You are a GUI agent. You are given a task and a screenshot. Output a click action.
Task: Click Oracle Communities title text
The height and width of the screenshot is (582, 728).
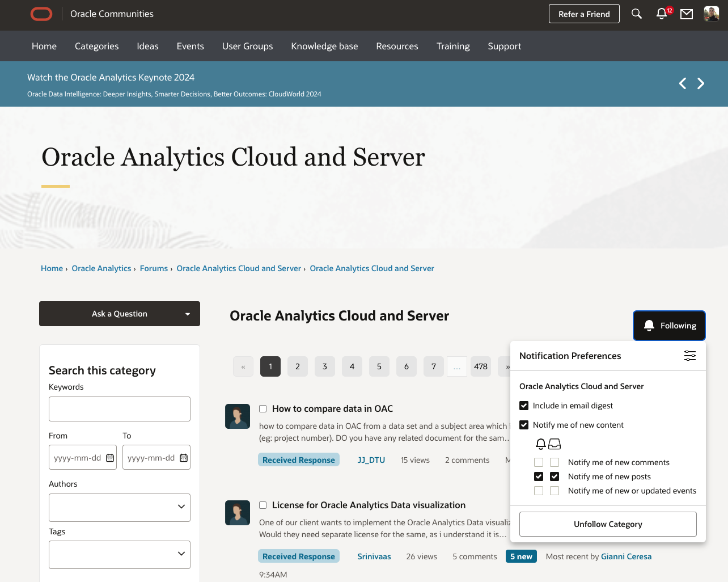point(112,14)
